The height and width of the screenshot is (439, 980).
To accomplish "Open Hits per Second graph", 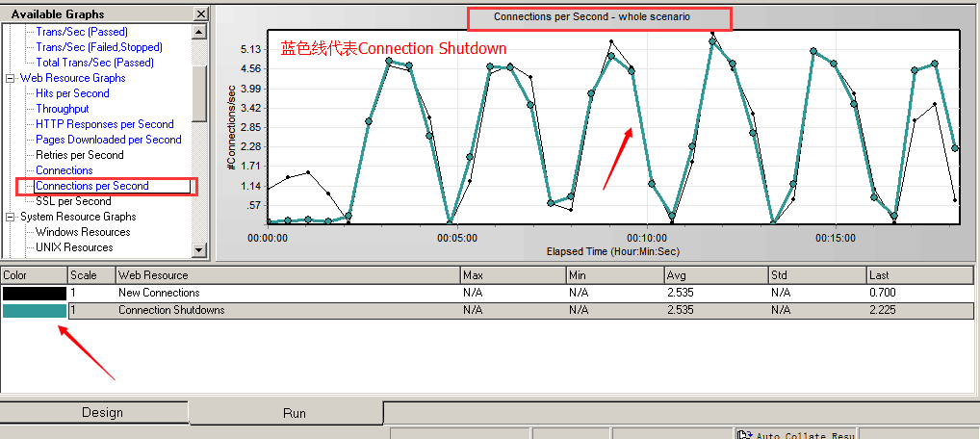I will (x=72, y=93).
